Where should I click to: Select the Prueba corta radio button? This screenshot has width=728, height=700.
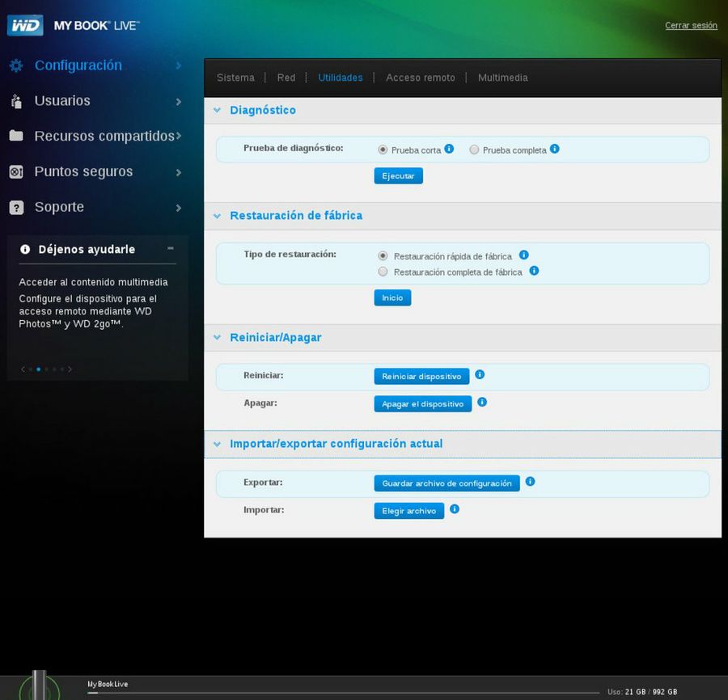[x=383, y=150]
